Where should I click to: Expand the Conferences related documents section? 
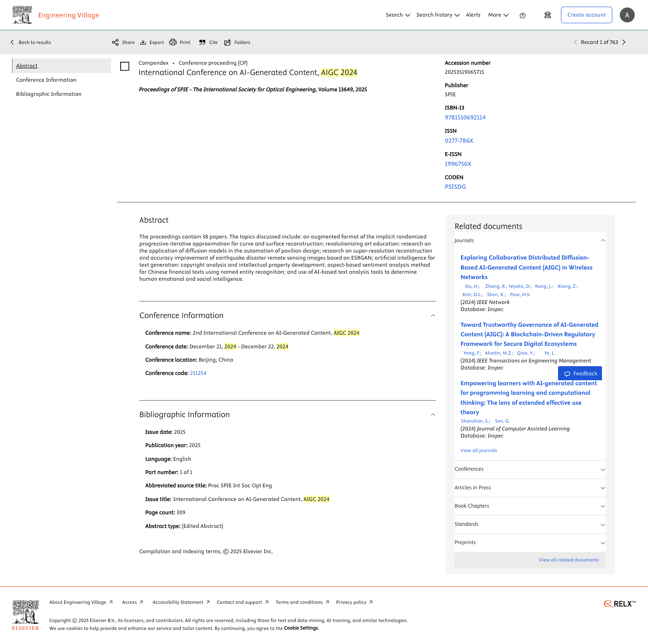pos(602,469)
